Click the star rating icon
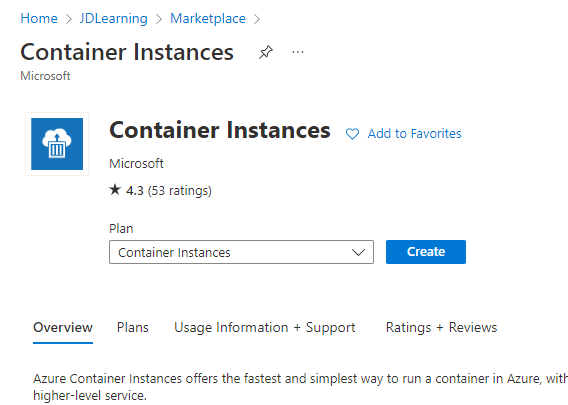The width and height of the screenshot is (568, 405). 115,189
